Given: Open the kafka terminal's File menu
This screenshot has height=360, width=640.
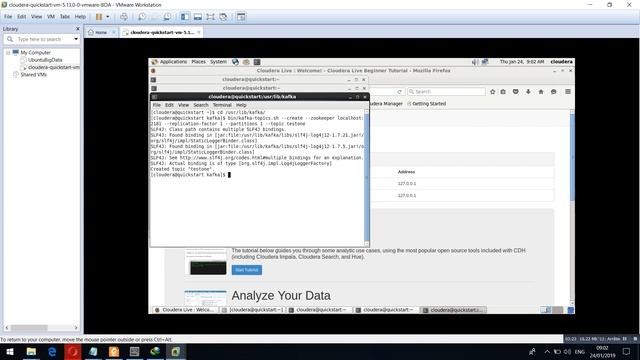Looking at the screenshot, I should coord(157,105).
